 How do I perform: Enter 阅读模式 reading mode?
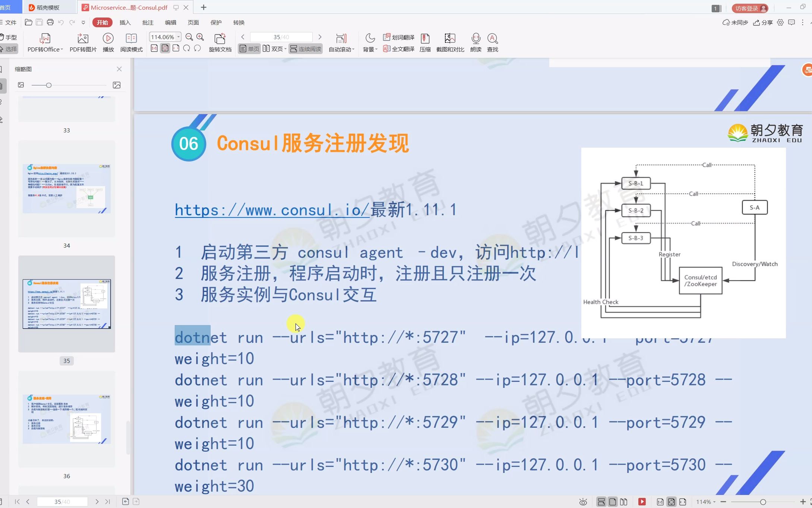[x=131, y=43]
